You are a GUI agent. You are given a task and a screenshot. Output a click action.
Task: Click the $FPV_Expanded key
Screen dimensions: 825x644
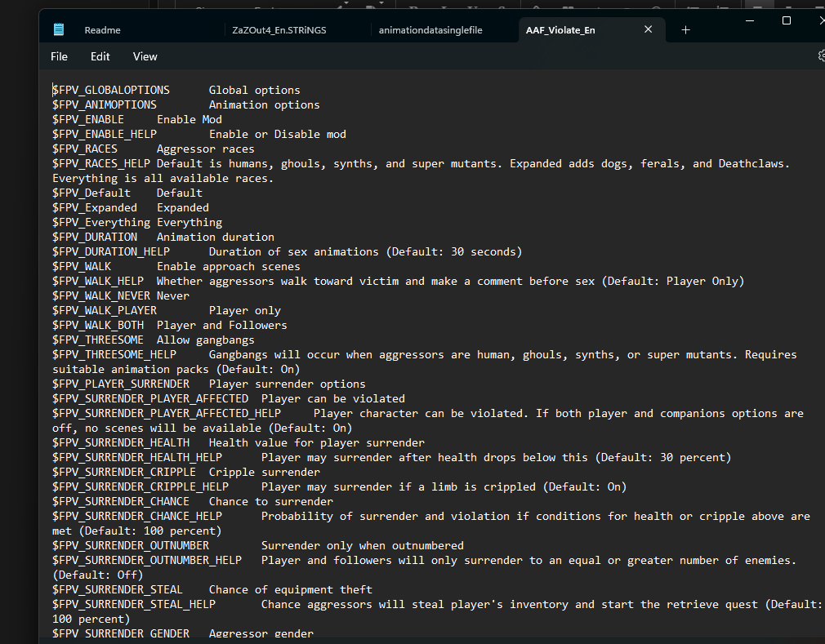pos(95,207)
